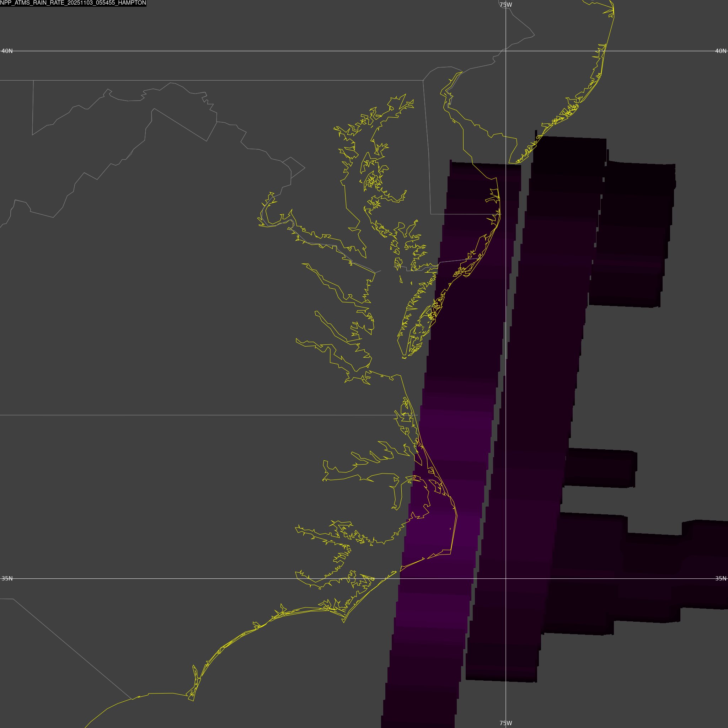Click the right 35N latitude label
Screen dimensions: 728x728
pyautogui.click(x=721, y=578)
